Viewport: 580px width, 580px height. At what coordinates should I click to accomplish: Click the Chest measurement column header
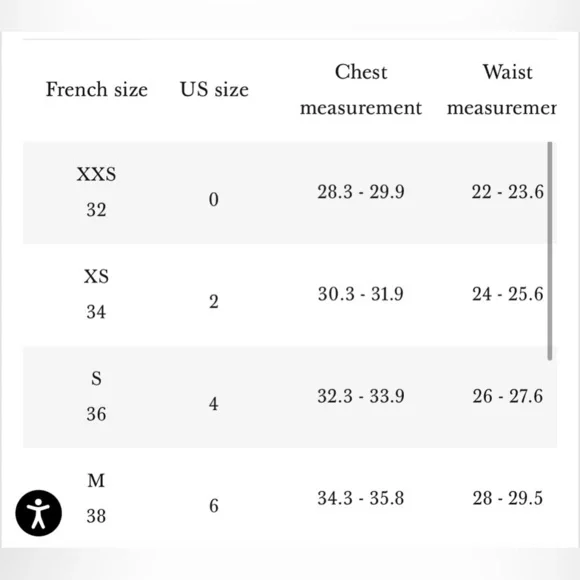click(361, 90)
